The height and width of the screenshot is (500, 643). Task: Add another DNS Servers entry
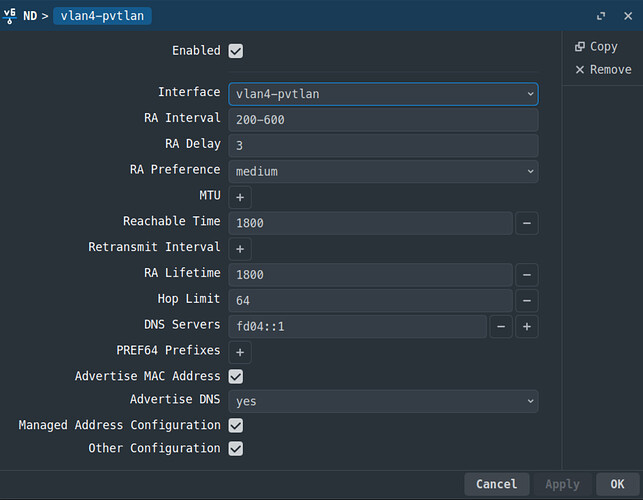[x=527, y=326]
